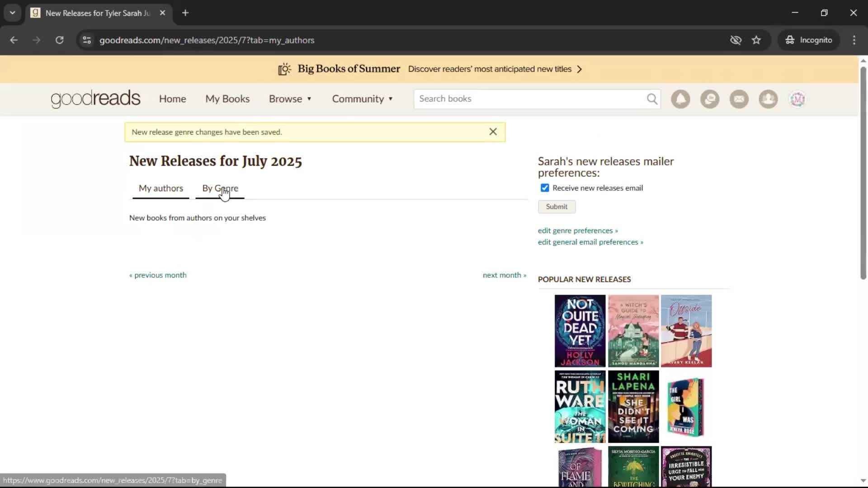
Task: Click the tracking protection eye icon
Action: 736,40
